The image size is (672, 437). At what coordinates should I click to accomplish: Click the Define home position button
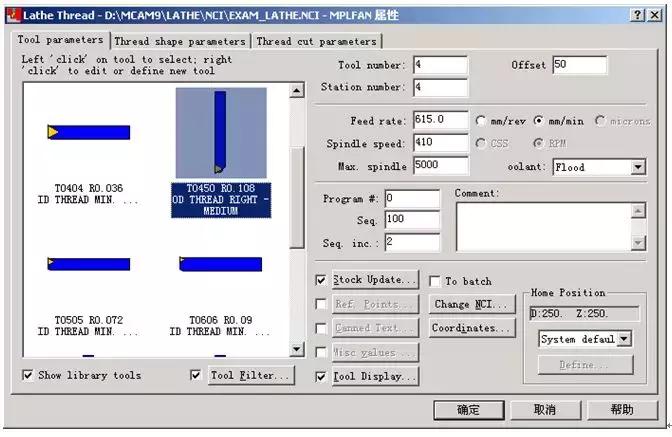tap(585, 365)
